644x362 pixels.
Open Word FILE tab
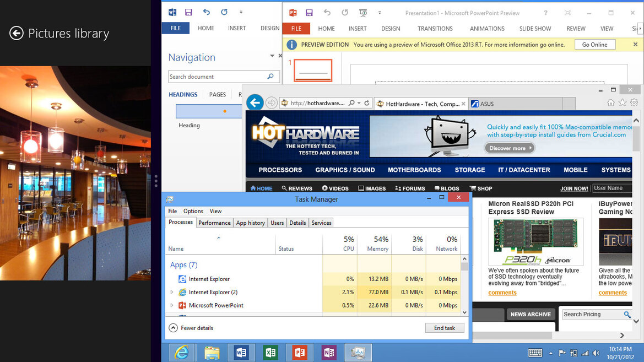[x=175, y=28]
